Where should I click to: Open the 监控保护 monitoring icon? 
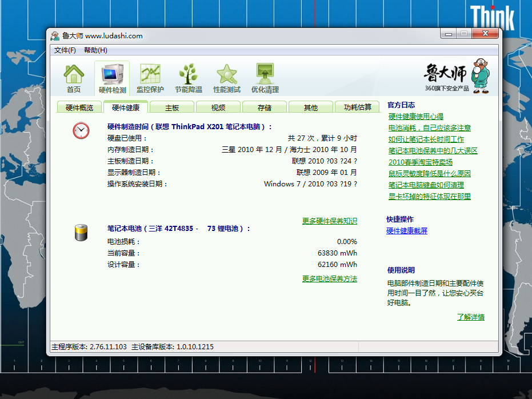[x=150, y=79]
